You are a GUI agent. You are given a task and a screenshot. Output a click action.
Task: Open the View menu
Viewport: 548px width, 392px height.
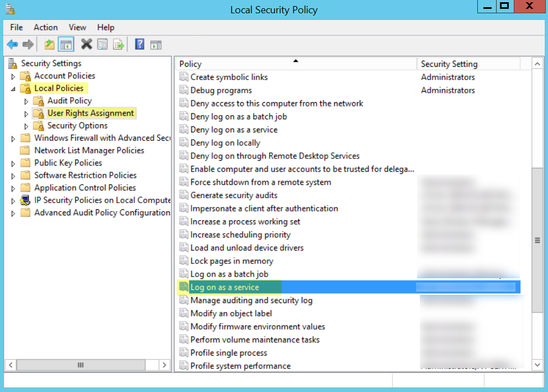pos(77,27)
